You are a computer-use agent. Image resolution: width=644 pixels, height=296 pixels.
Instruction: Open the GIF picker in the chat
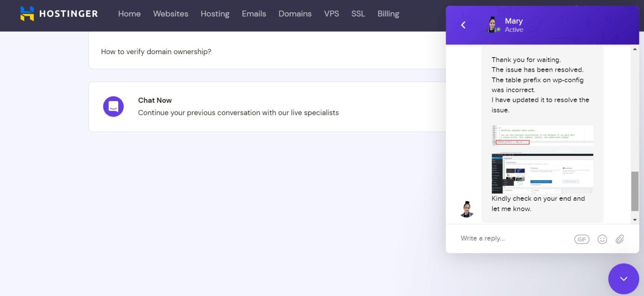582,239
